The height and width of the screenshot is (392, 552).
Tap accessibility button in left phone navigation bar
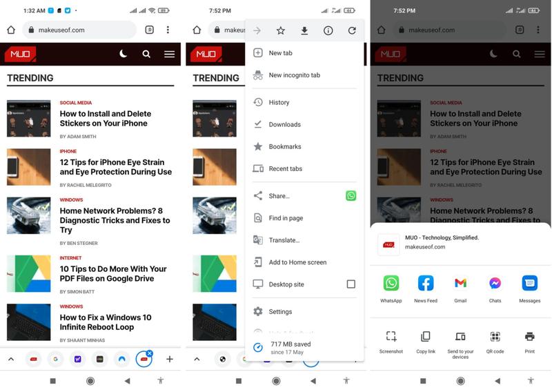(161, 380)
